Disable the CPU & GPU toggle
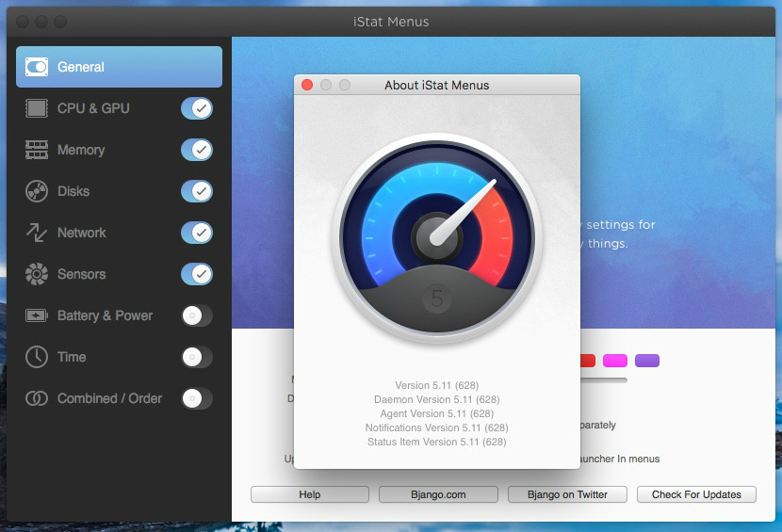Screen dimensions: 782x532 coord(197,108)
